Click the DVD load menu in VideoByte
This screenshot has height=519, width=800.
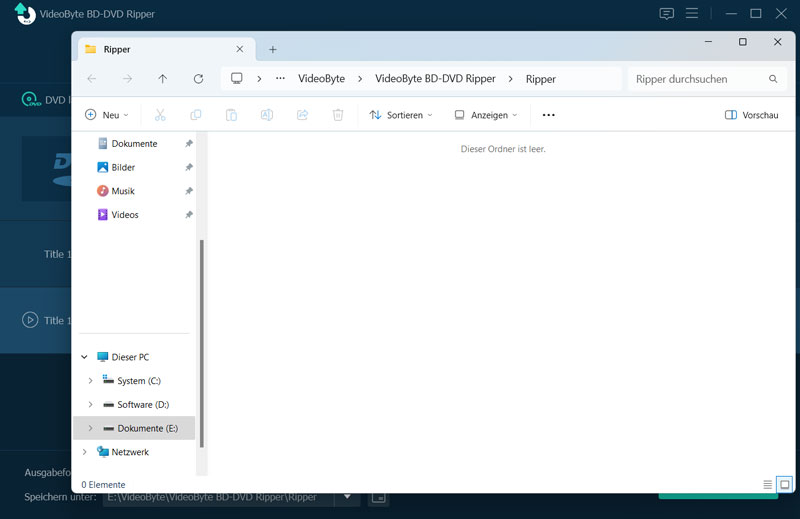click(x=47, y=100)
